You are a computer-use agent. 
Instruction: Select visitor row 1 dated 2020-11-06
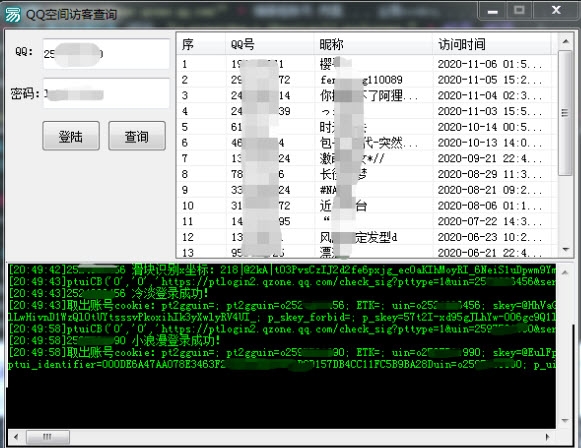367,64
